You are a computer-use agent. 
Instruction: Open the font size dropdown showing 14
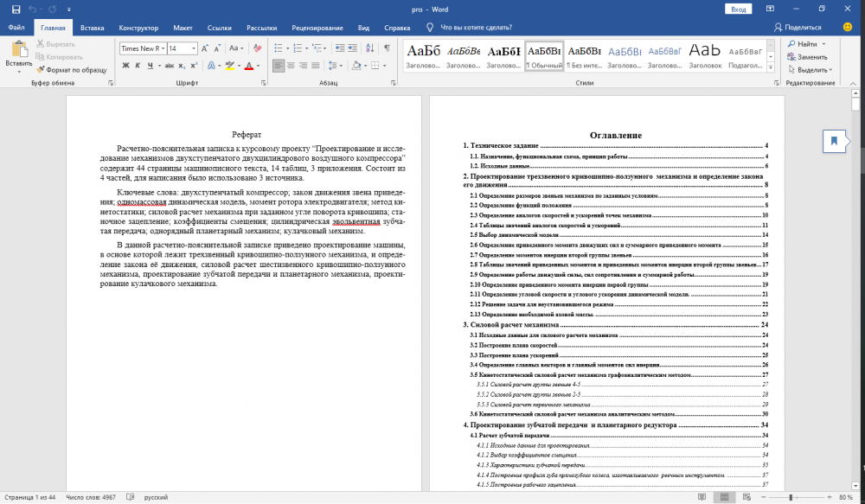click(x=194, y=48)
